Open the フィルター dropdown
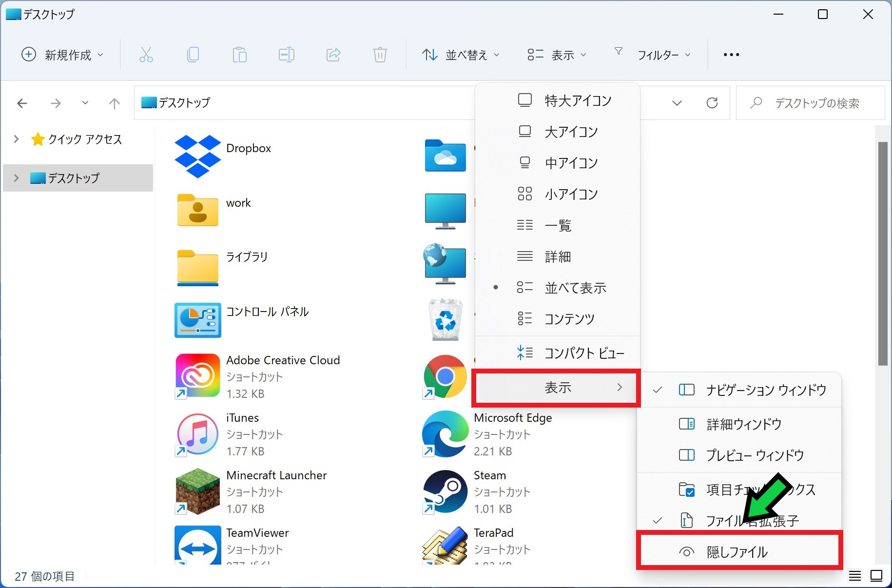Image resolution: width=892 pixels, height=588 pixels. (x=652, y=55)
